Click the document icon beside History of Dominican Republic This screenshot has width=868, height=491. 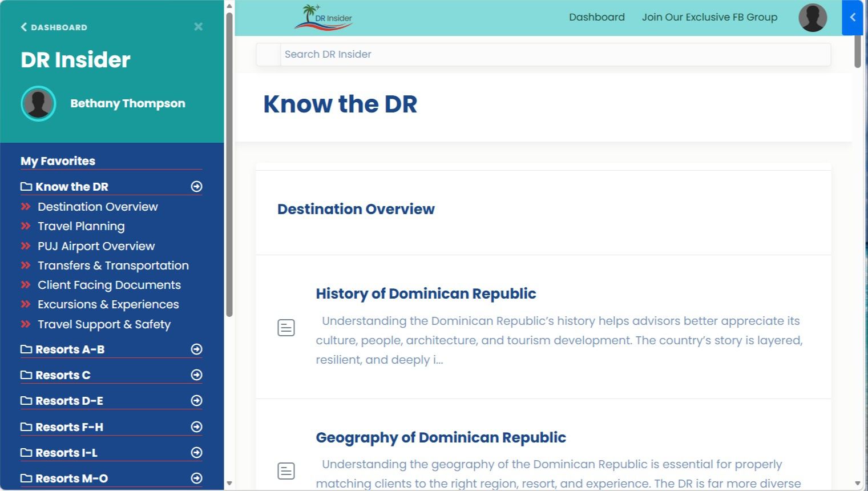click(286, 328)
